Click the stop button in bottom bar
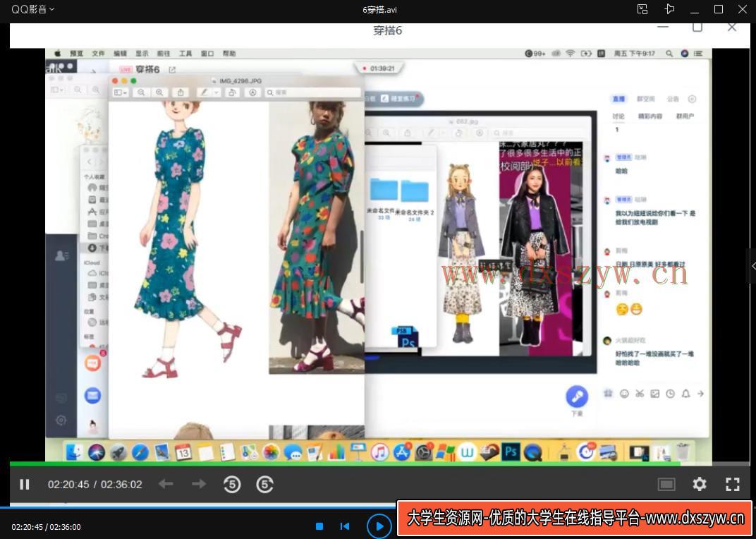 [x=319, y=526]
